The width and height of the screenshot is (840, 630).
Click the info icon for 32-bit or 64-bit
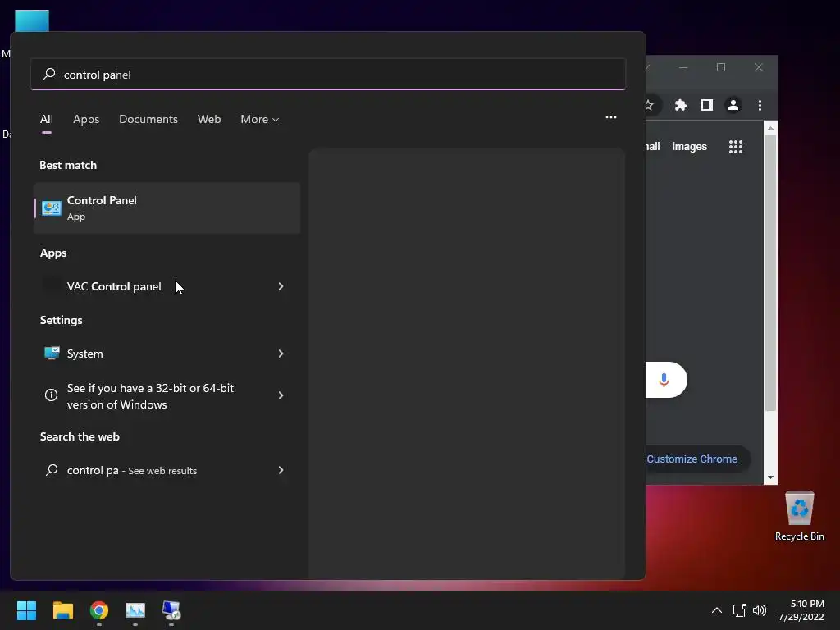tap(51, 395)
